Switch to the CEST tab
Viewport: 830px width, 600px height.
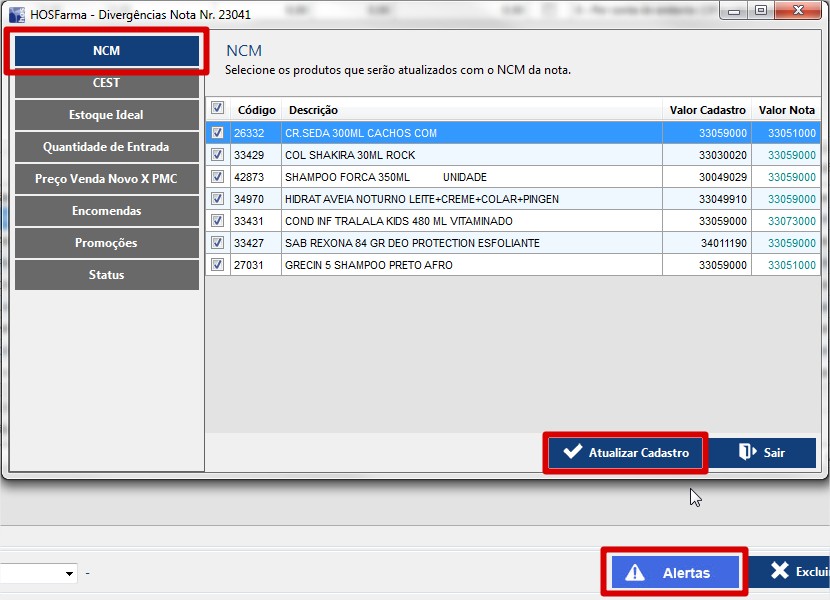click(x=106, y=83)
